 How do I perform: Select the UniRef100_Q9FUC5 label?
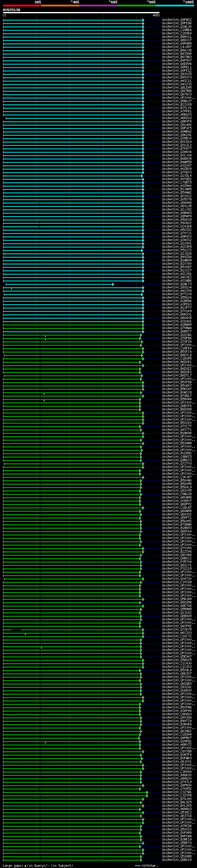[177, 128]
